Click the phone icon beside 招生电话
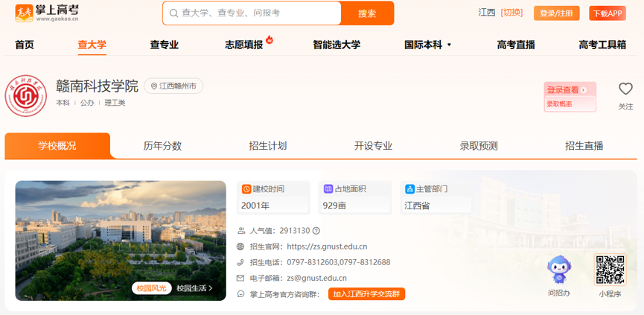The image size is (644, 315). coord(240,262)
